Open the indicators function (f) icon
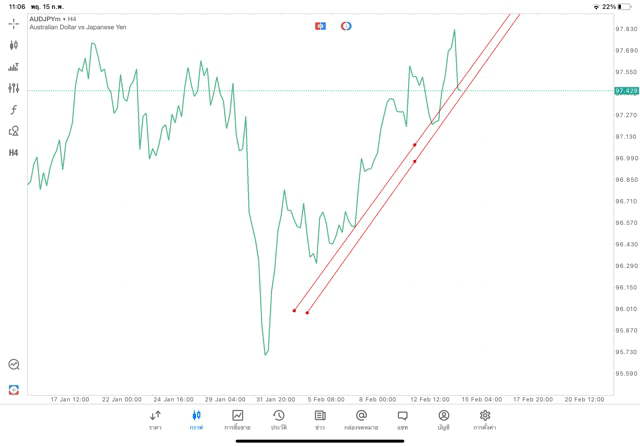Screen dimensions: 640x447 click(14, 110)
